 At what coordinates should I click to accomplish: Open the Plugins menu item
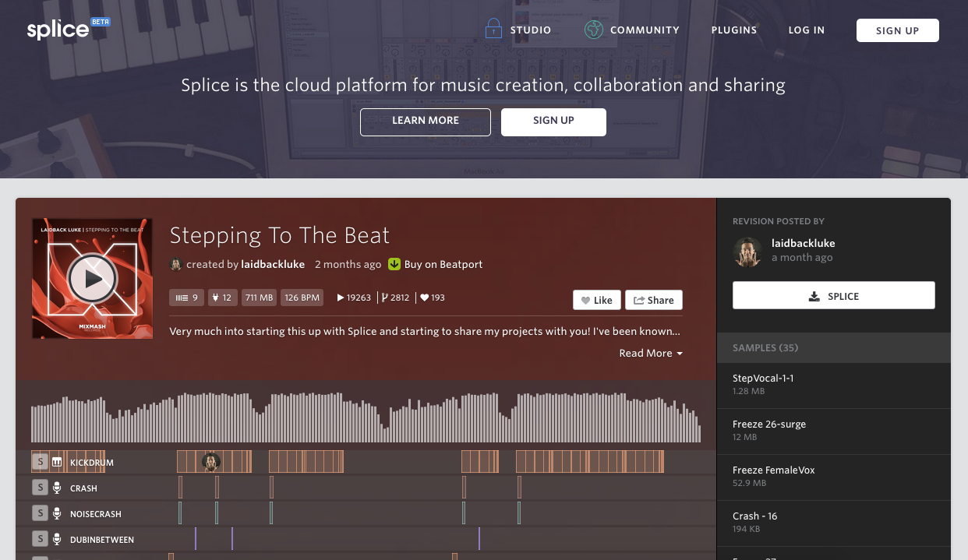click(733, 30)
